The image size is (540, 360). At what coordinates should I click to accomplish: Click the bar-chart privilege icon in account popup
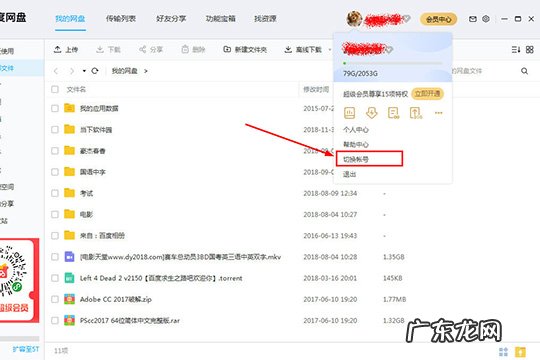pyautogui.click(x=350, y=113)
